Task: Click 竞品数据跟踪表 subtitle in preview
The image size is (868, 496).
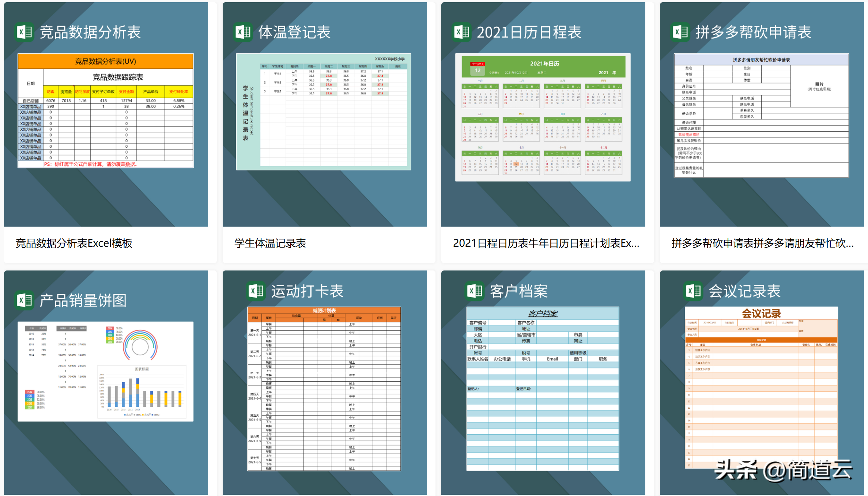Action: [118, 77]
